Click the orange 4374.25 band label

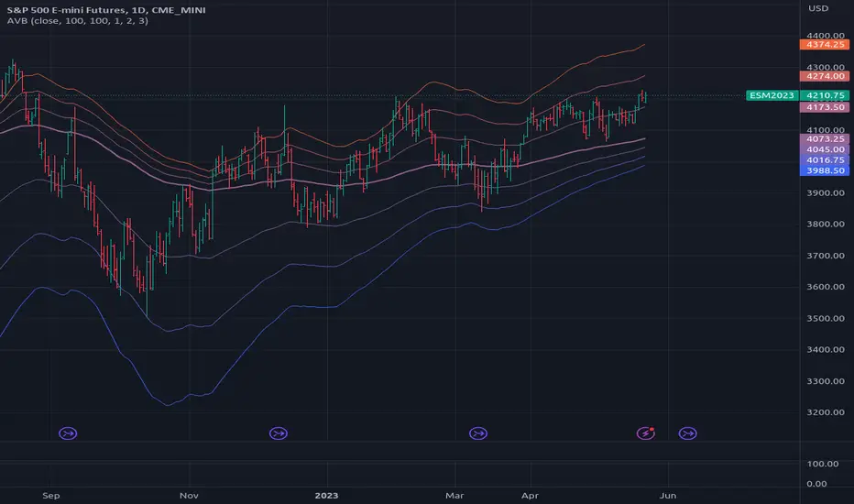(x=825, y=45)
